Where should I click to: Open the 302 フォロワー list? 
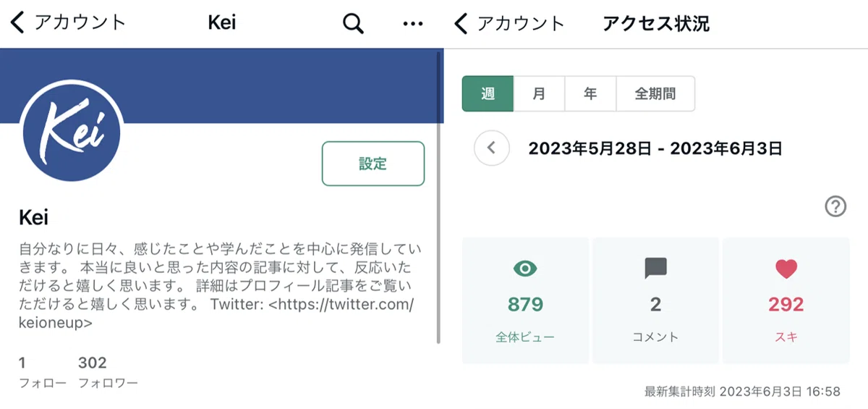pos(108,372)
